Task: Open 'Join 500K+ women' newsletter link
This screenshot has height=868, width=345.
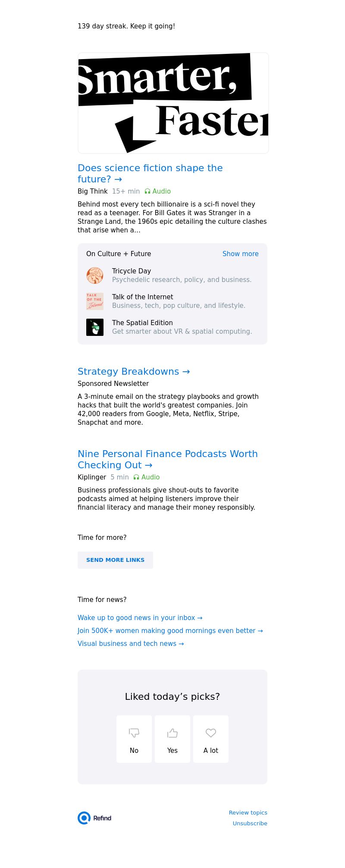Action: tap(170, 631)
